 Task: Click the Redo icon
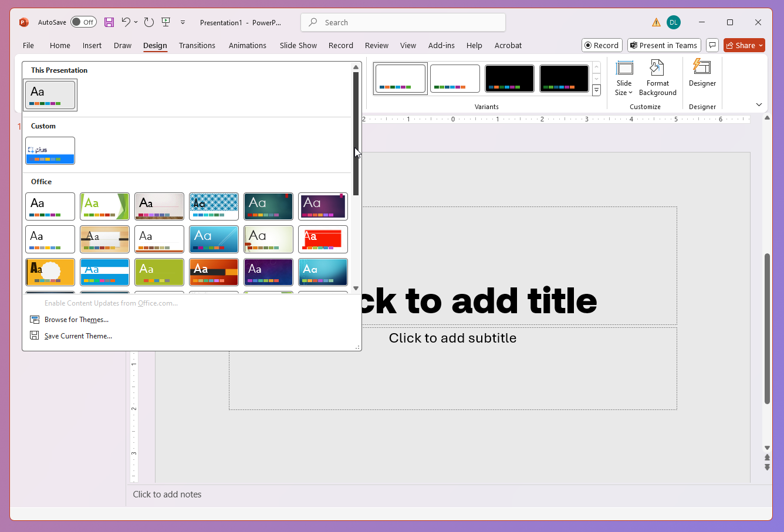[x=149, y=22]
